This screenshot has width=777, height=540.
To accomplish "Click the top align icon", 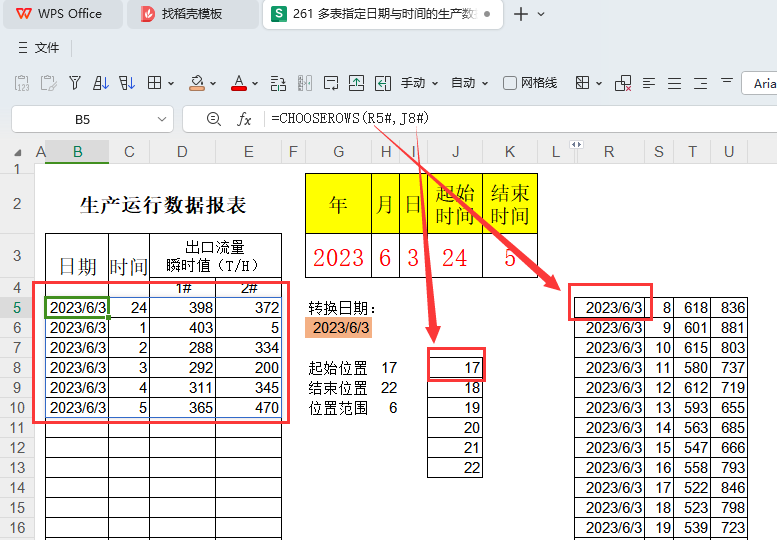I will [726, 81].
